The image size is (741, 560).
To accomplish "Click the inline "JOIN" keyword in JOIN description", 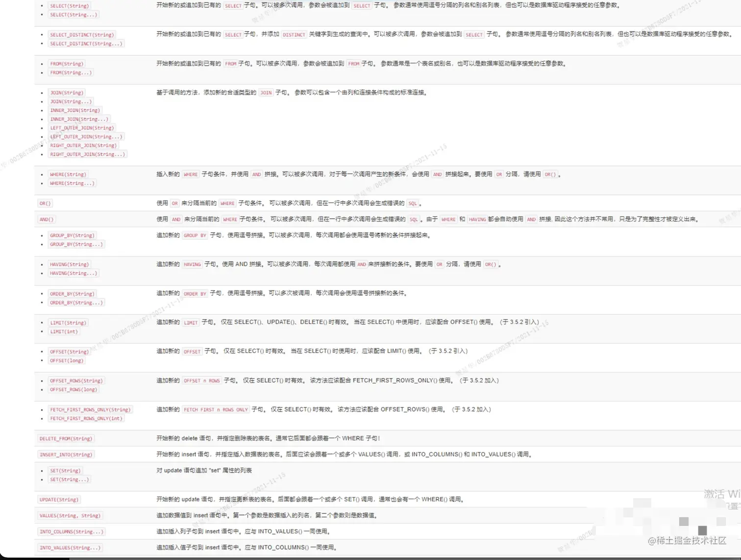I will 266,93.
